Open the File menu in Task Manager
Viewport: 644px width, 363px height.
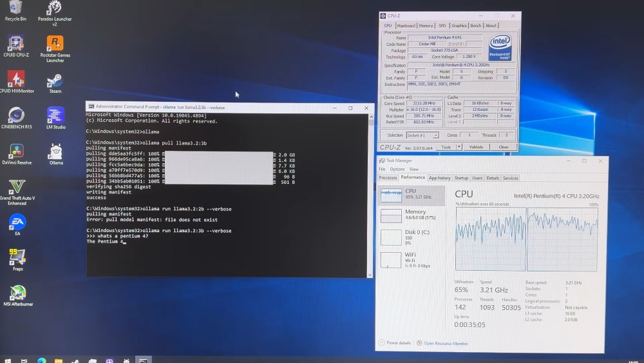tap(382, 169)
